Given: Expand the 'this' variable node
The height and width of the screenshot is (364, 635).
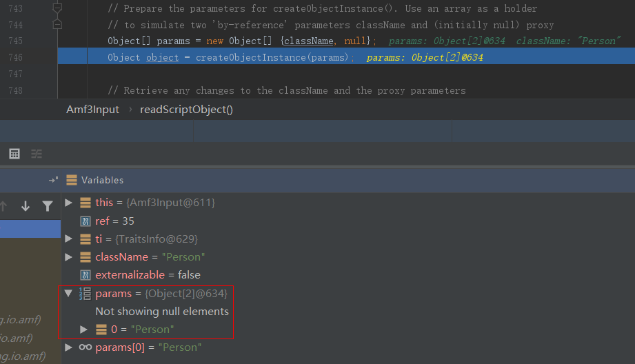Looking at the screenshot, I should pyautogui.click(x=68, y=203).
